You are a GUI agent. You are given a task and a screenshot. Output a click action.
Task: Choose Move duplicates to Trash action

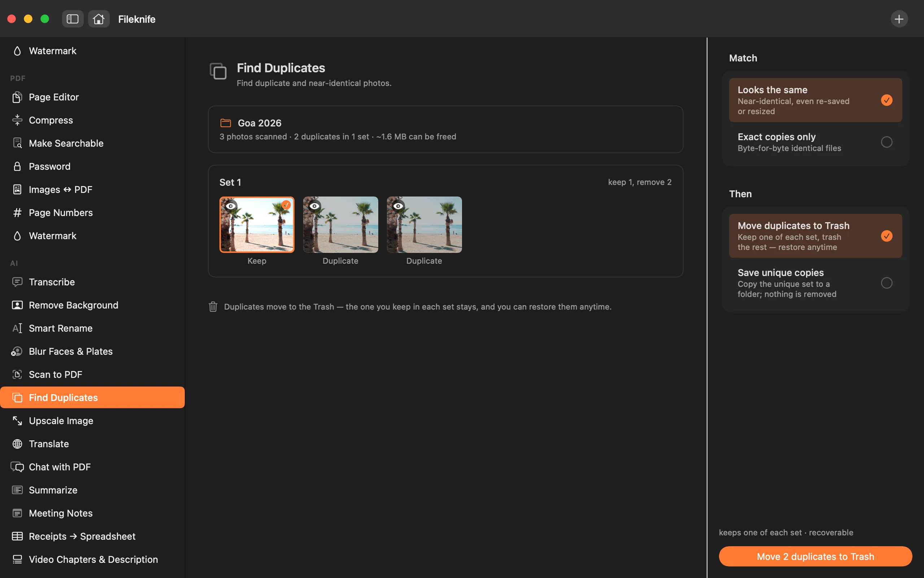pos(815,236)
